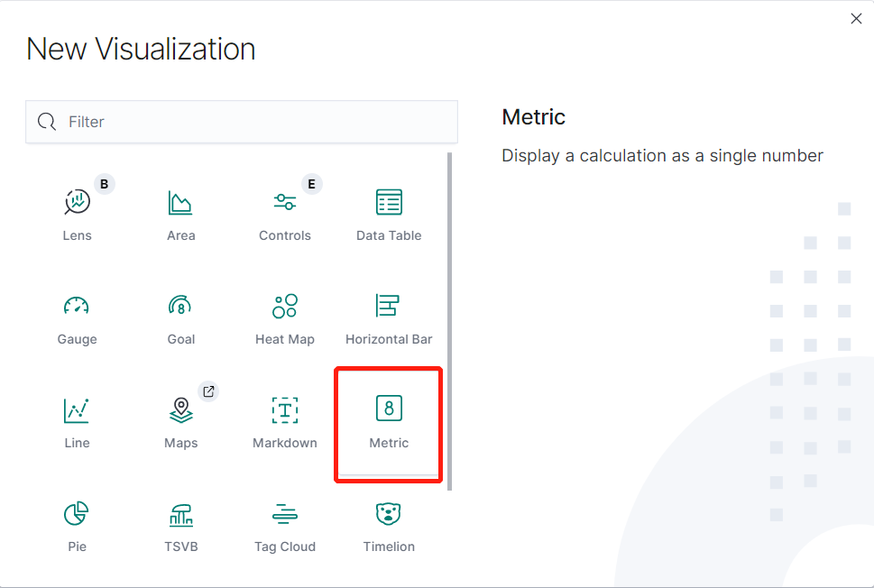
Task: Choose the Area chart icon
Action: click(180, 202)
